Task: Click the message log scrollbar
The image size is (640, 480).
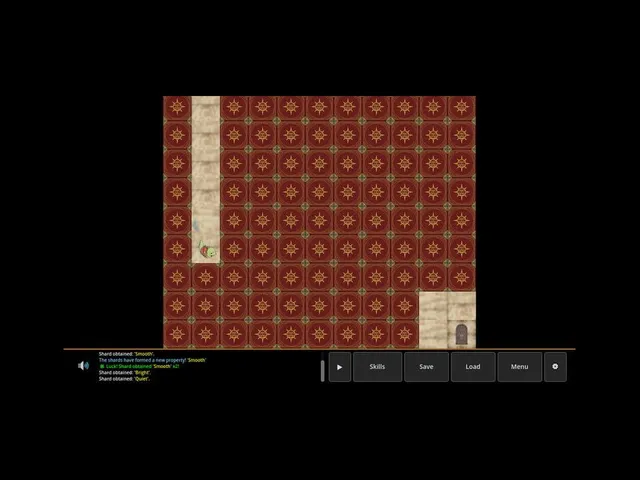Action: click(x=322, y=371)
